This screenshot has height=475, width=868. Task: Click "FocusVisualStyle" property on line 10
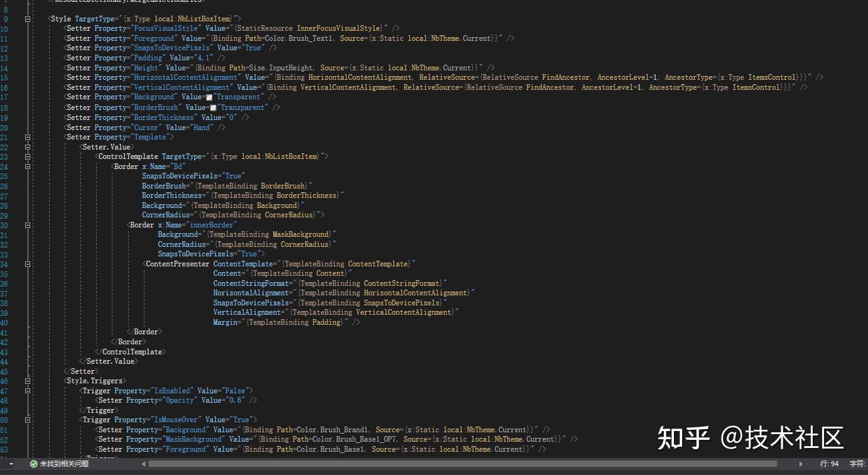click(x=166, y=28)
